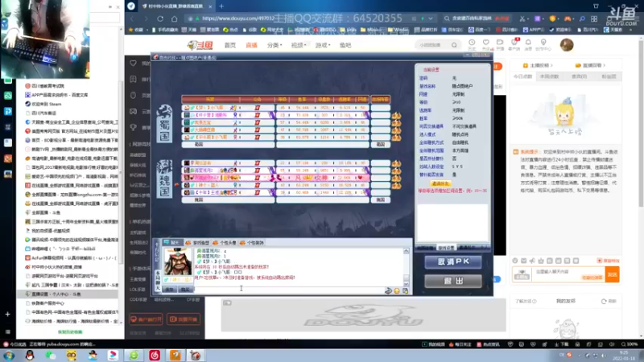Switch to the 聊天 tab in game window

pyautogui.click(x=172, y=243)
